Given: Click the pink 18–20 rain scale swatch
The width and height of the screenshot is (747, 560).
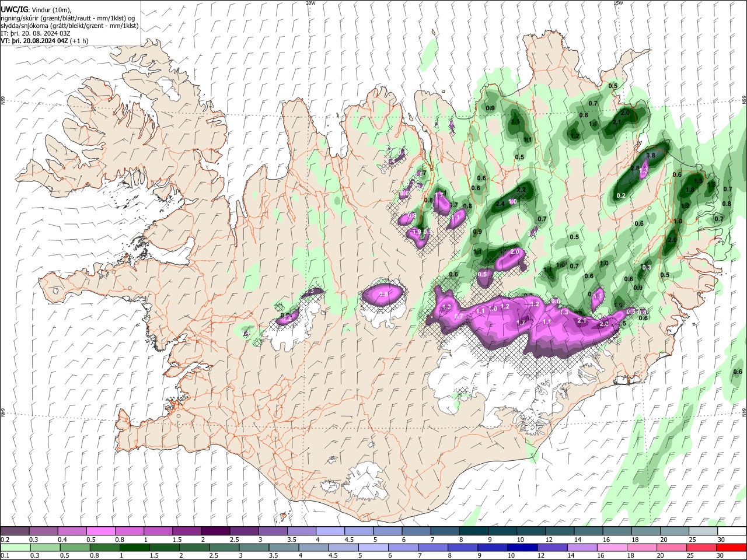Looking at the screenshot, I should 642,547.
